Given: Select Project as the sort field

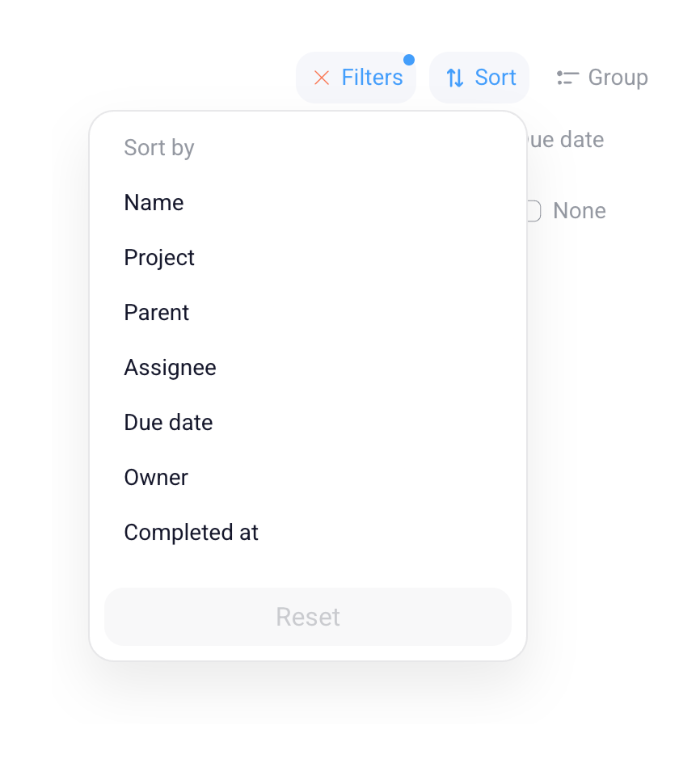Looking at the screenshot, I should pyautogui.click(x=159, y=257).
